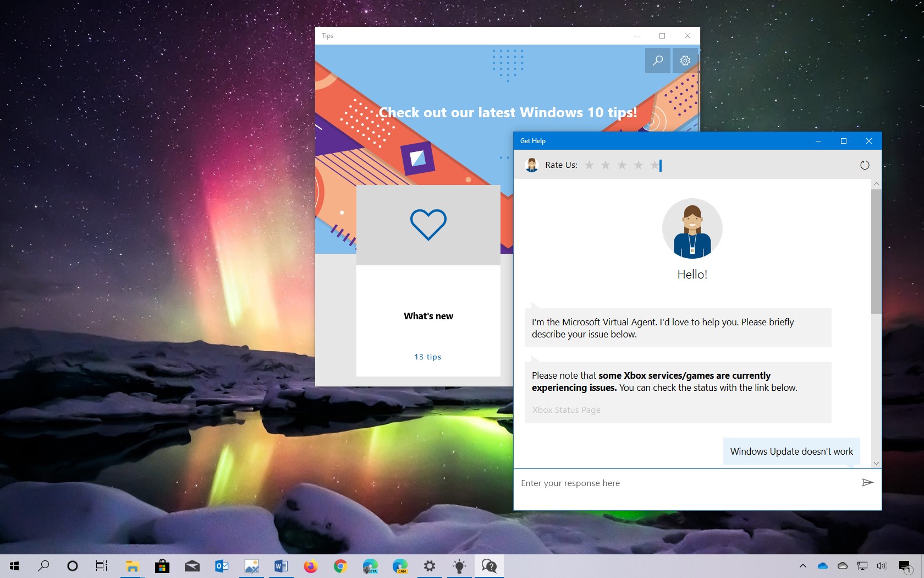Close the Tips window
The height and width of the screenshot is (578, 924).
687,36
